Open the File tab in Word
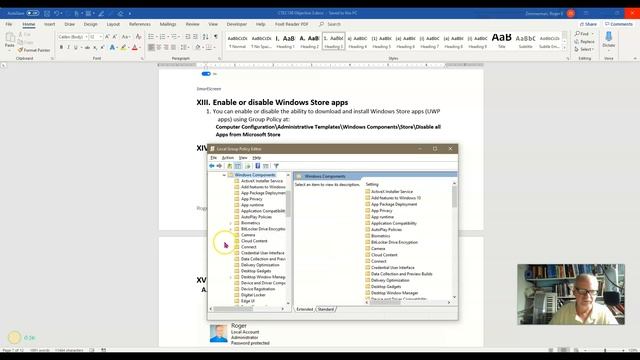Screen dimensions: 640x360 point(9,24)
